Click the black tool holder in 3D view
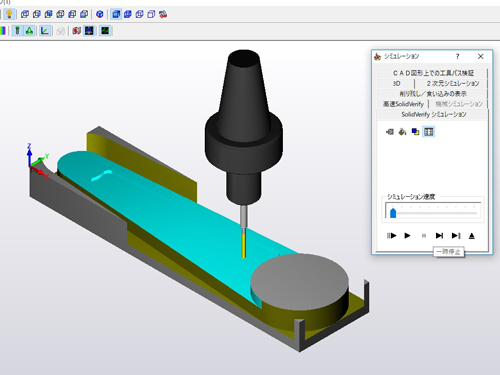This screenshot has width=500, height=375. (244, 127)
